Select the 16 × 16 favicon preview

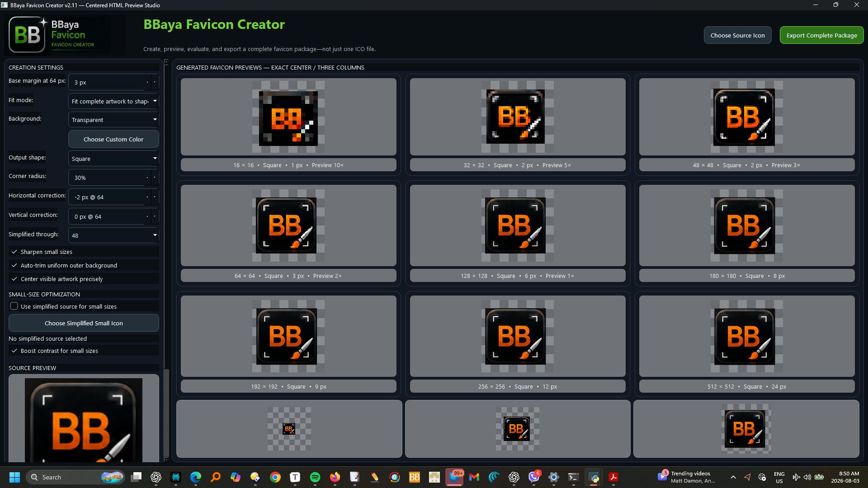(x=288, y=117)
